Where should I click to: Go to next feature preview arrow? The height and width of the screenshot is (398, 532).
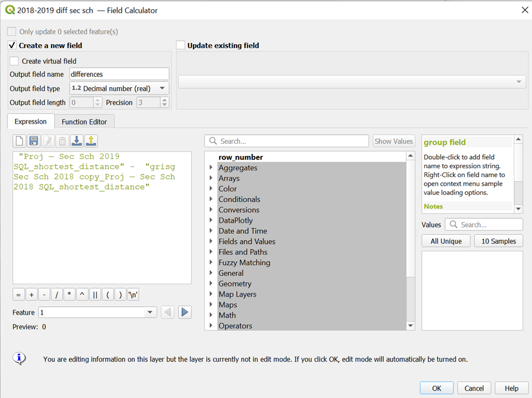185,312
